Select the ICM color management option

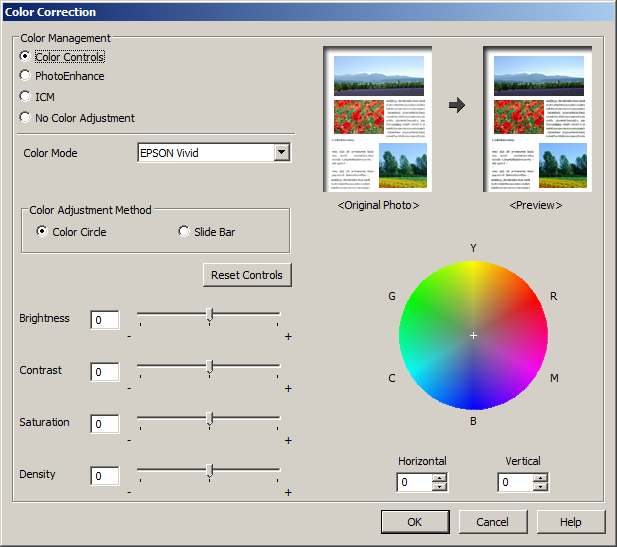tap(25, 97)
